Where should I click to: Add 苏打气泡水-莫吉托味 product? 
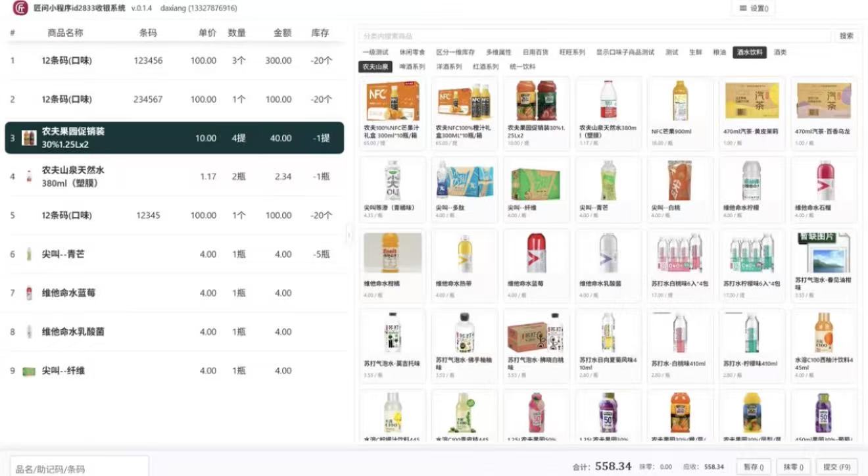point(393,345)
